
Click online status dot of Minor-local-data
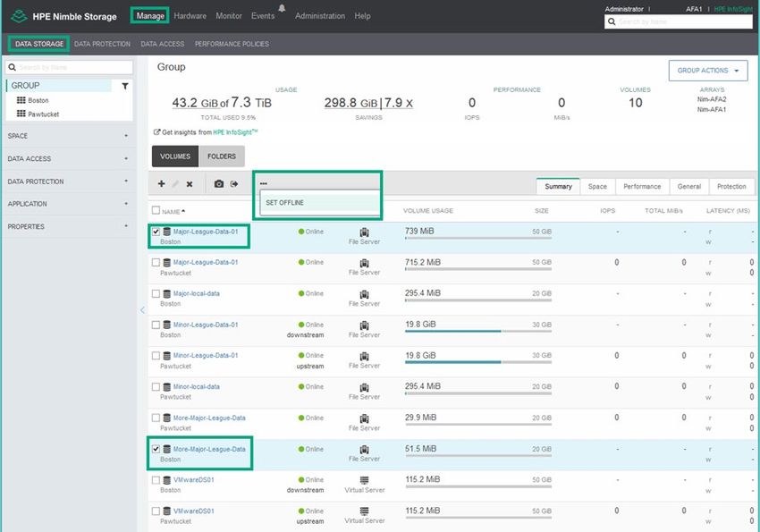click(x=301, y=386)
